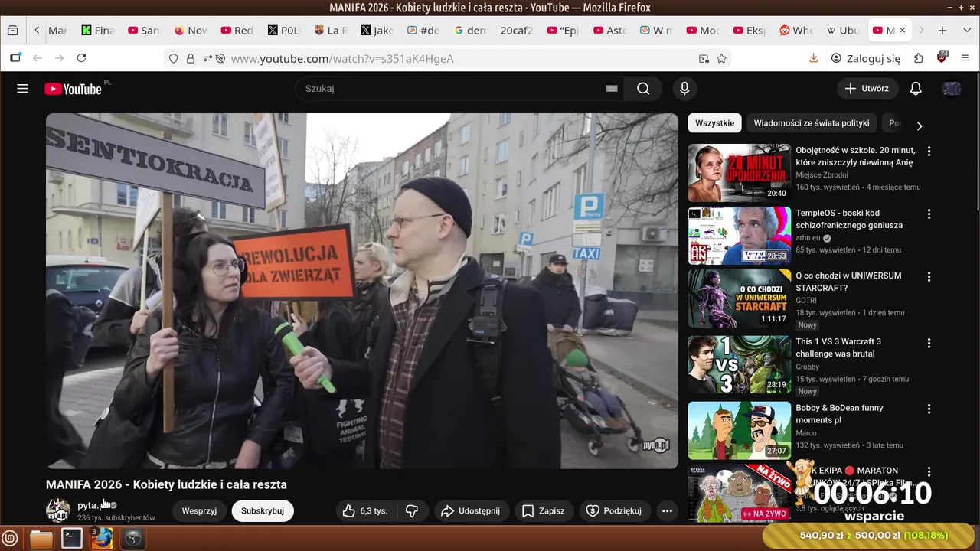
Task: Share the video via Udostępnij
Action: click(x=471, y=510)
